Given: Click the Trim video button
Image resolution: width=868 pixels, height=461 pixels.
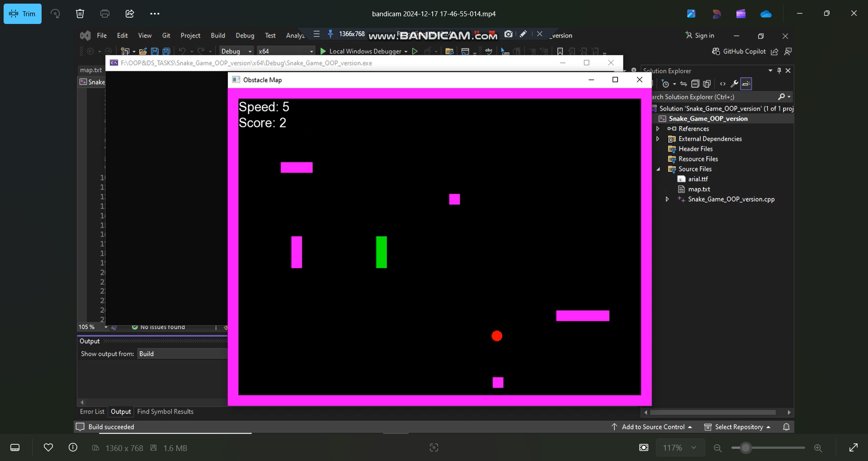Looking at the screenshot, I should 23,14.
